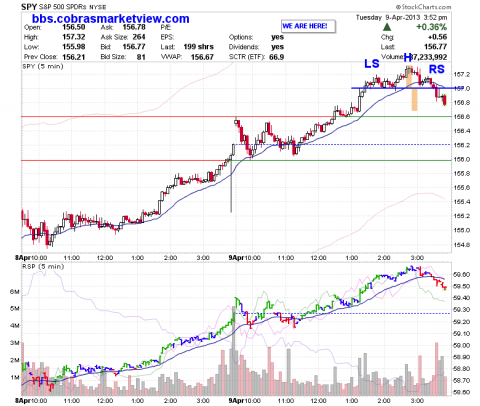Click the S&P 500 SPDRs NYSE name

coord(71,7)
